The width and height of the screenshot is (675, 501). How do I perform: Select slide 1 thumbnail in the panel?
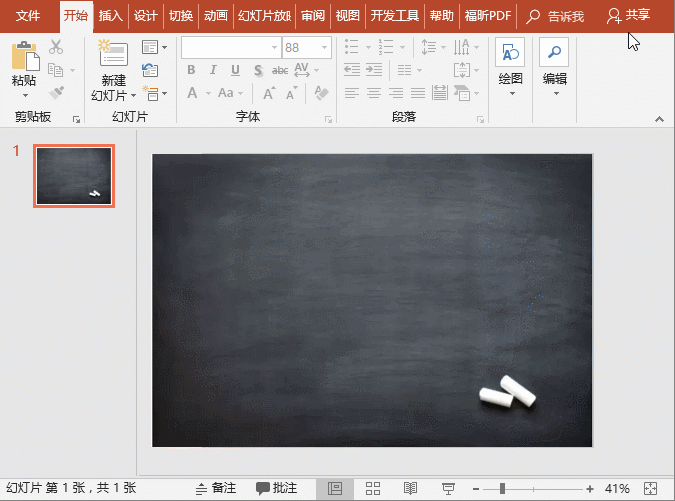coord(73,176)
